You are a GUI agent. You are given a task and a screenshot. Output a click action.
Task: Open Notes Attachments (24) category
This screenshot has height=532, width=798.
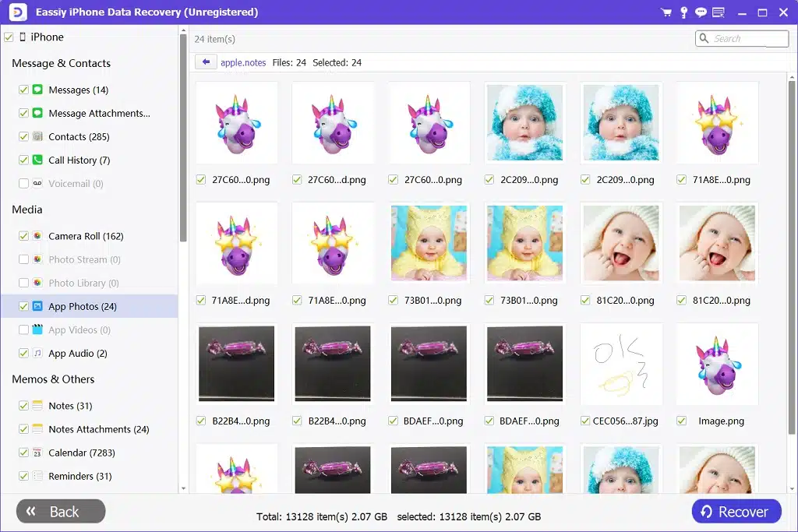[98, 429]
